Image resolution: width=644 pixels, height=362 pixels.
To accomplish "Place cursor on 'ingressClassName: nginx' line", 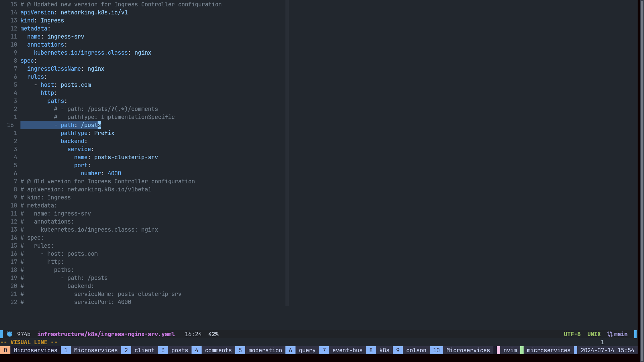I will click(x=66, y=69).
